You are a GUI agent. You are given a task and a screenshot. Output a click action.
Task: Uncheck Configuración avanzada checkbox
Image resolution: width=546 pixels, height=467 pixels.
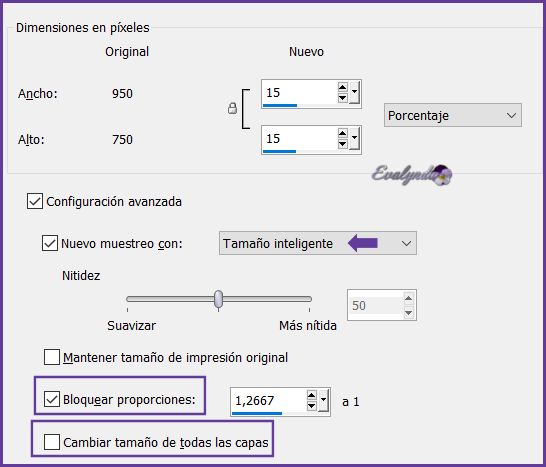35,201
